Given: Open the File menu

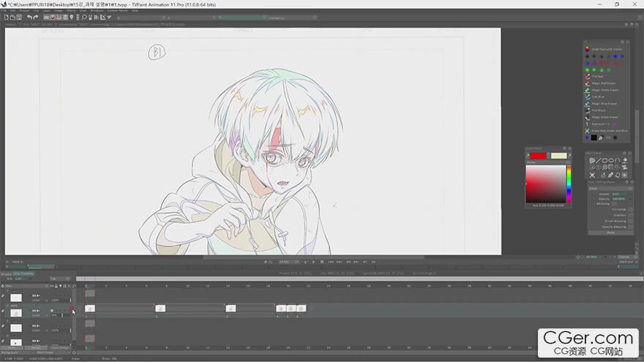Looking at the screenshot, I should 3,11.
